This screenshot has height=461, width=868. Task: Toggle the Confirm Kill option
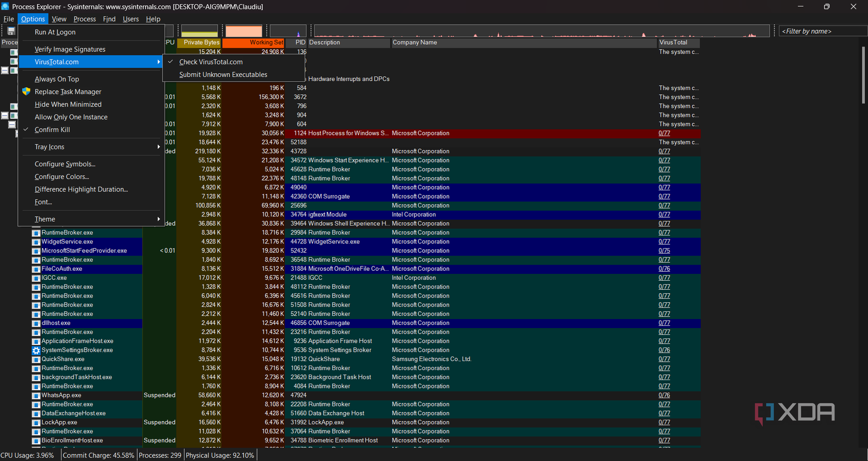52,130
